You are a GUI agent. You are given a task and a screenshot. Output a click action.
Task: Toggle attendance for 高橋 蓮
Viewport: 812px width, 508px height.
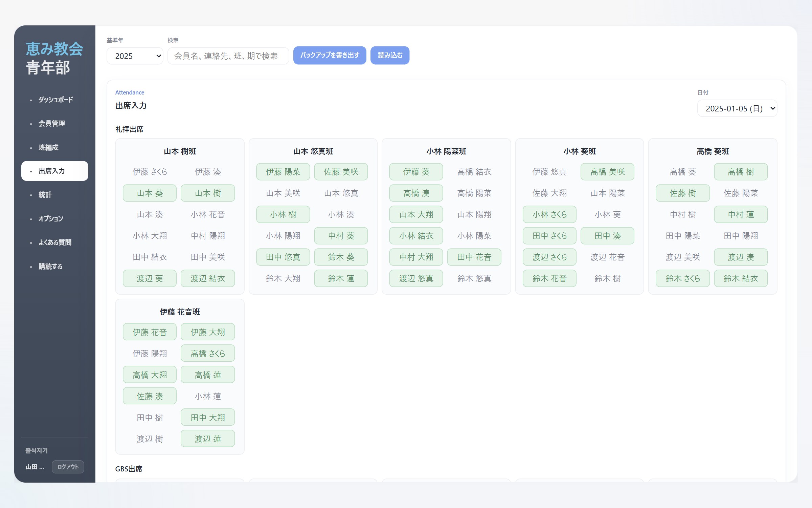208,375
